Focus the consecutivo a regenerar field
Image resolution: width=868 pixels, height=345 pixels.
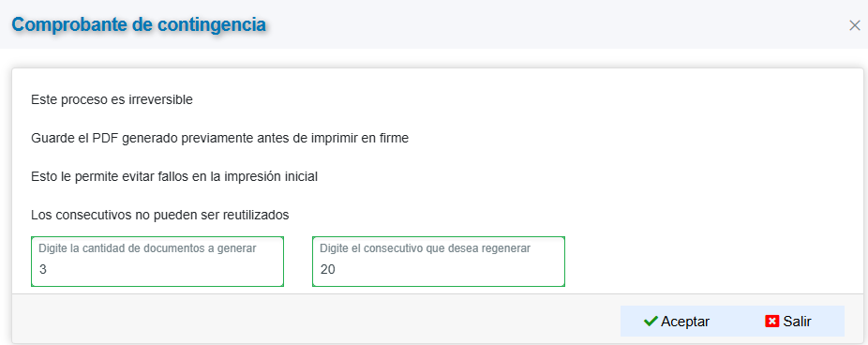(439, 262)
